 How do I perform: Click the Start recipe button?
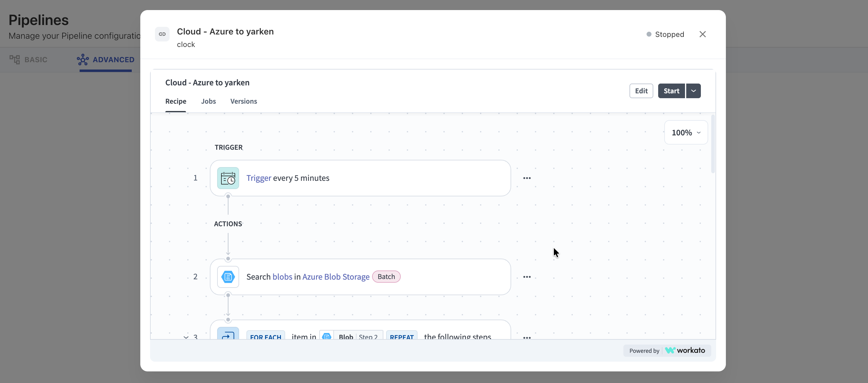click(x=671, y=91)
